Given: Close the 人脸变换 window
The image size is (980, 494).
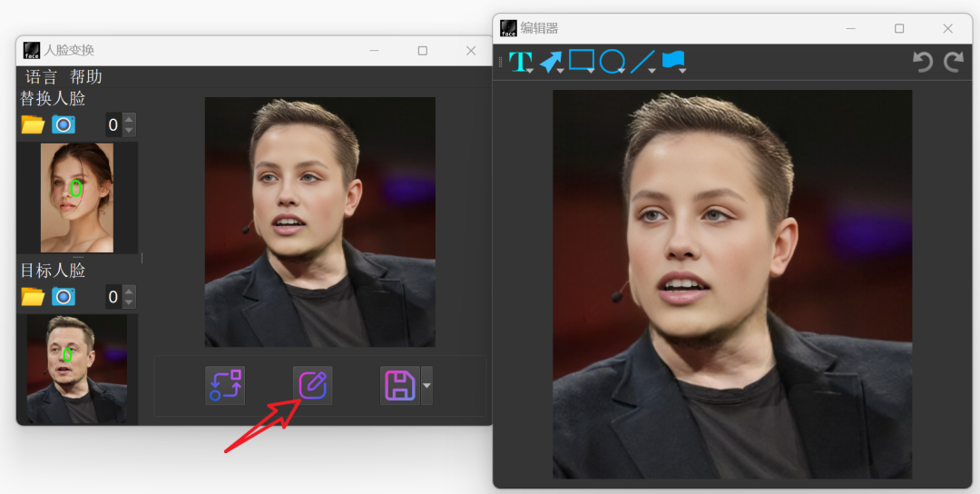Looking at the screenshot, I should tap(471, 51).
